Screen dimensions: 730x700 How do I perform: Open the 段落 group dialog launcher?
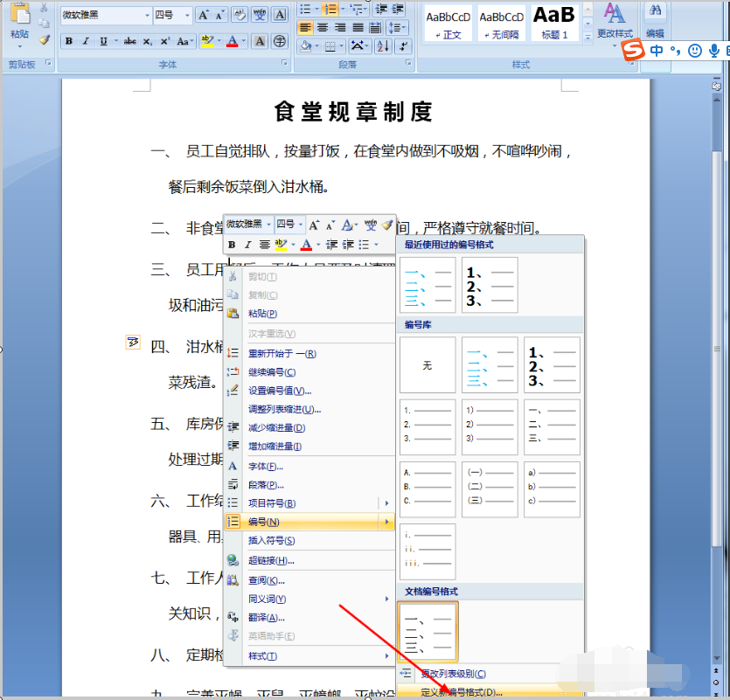point(408,63)
